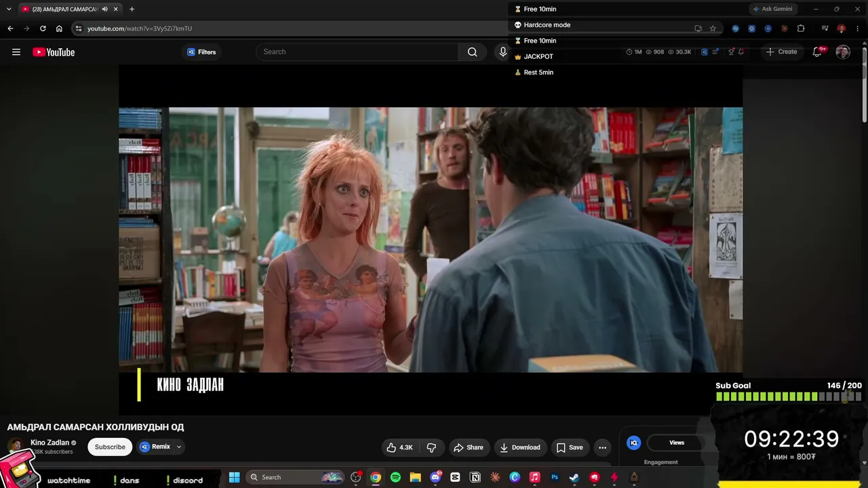868x488 pixels.
Task: Open YouTube notifications bell
Action: point(817,52)
